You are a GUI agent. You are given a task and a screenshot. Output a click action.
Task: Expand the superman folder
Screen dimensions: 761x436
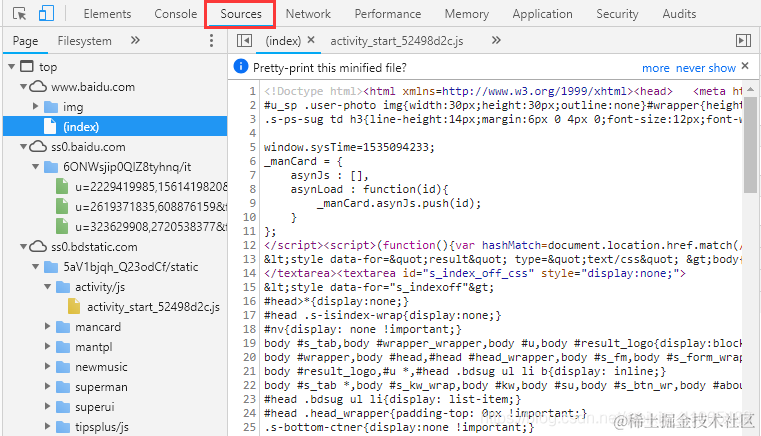tap(47, 386)
